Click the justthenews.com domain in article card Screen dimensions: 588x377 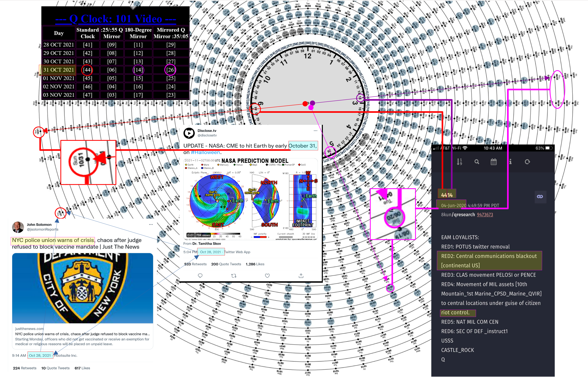point(29,329)
